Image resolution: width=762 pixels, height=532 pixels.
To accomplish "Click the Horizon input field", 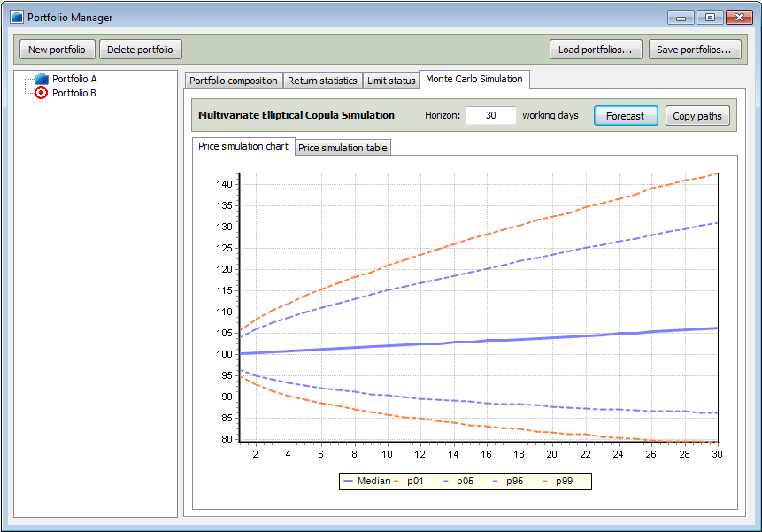I will coord(491,116).
